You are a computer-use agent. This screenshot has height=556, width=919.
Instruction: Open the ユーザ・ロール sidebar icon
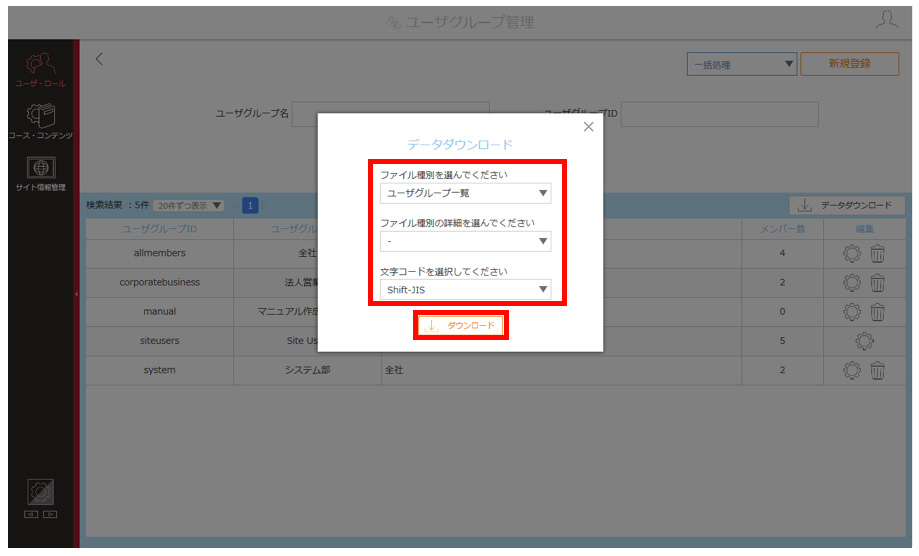40,70
